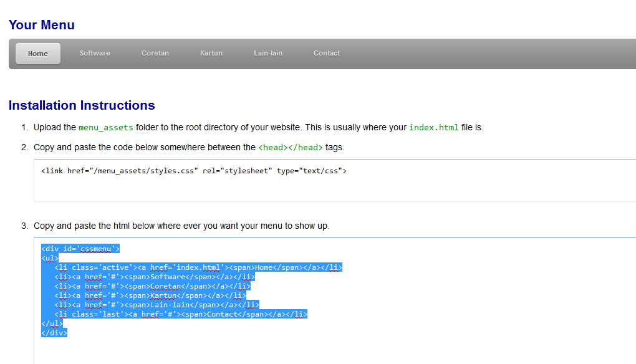Place cursor on the div id='cssmenu' line
Image resolution: width=636 pixels, height=364 pixels.
pos(80,249)
